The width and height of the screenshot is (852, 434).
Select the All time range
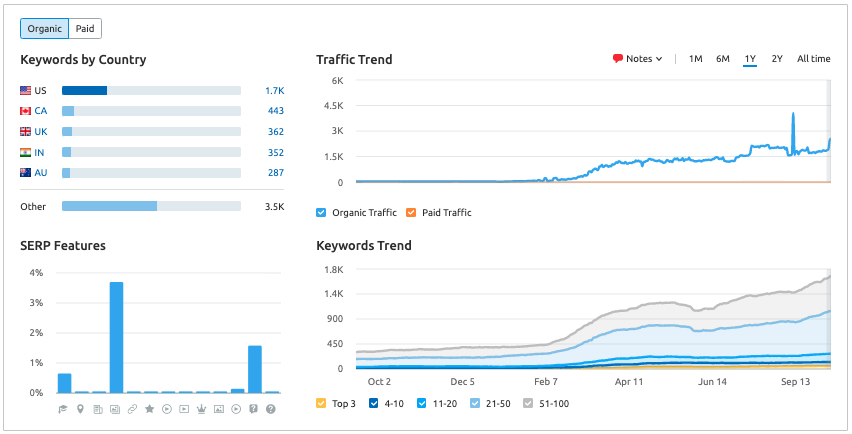[x=813, y=59]
